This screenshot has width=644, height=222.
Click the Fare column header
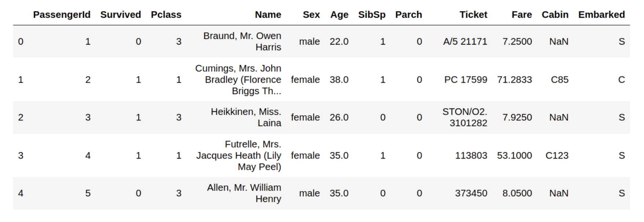[x=522, y=15]
